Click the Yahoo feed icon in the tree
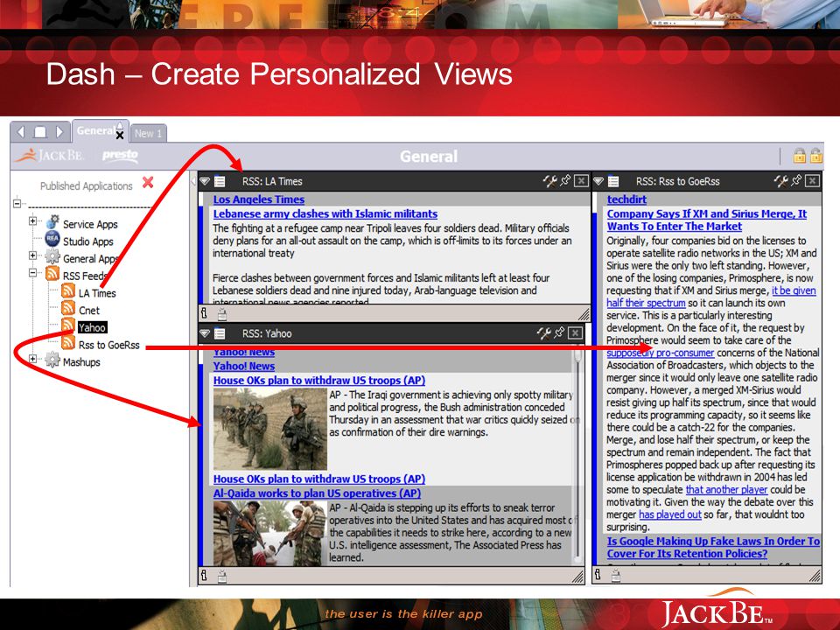Screen dimensions: 840x630 click(x=68, y=325)
